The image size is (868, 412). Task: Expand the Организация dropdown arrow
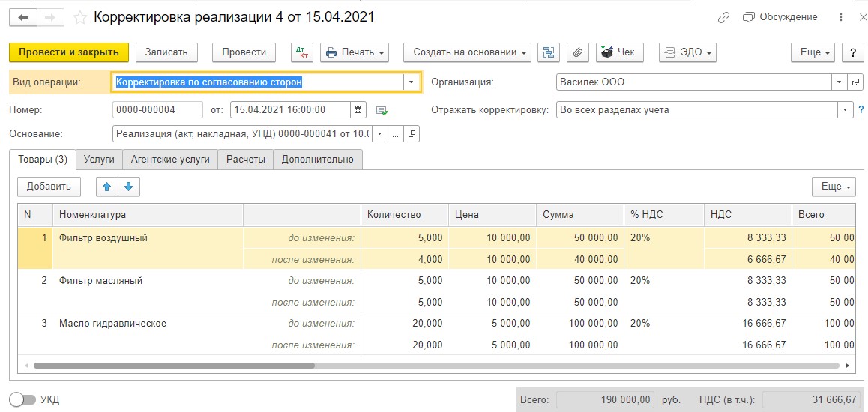click(840, 82)
